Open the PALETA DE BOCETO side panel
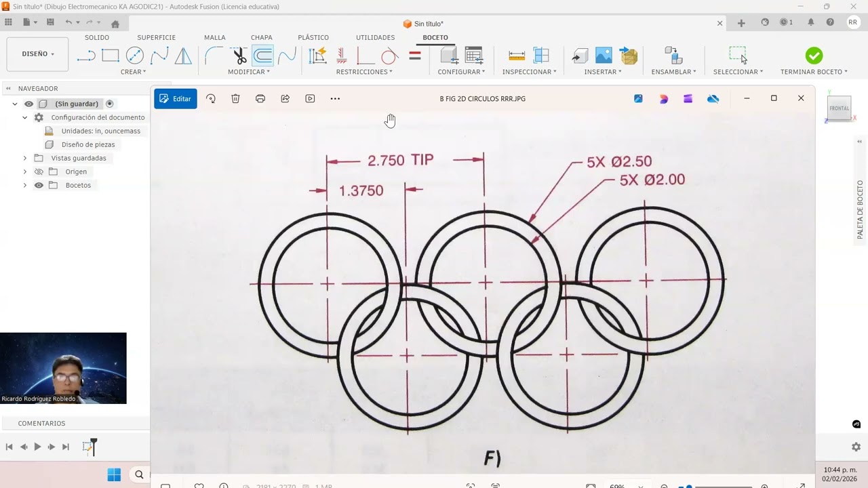The image size is (868, 488). 860,209
